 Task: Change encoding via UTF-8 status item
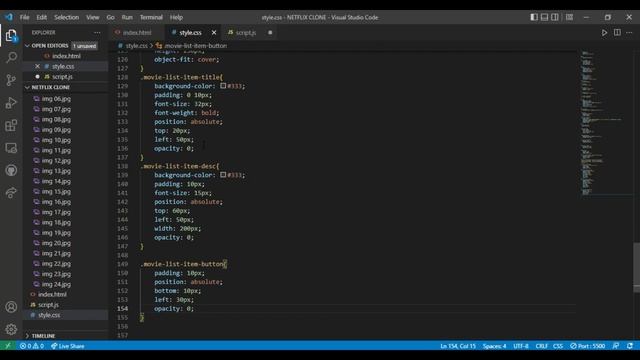521,346
